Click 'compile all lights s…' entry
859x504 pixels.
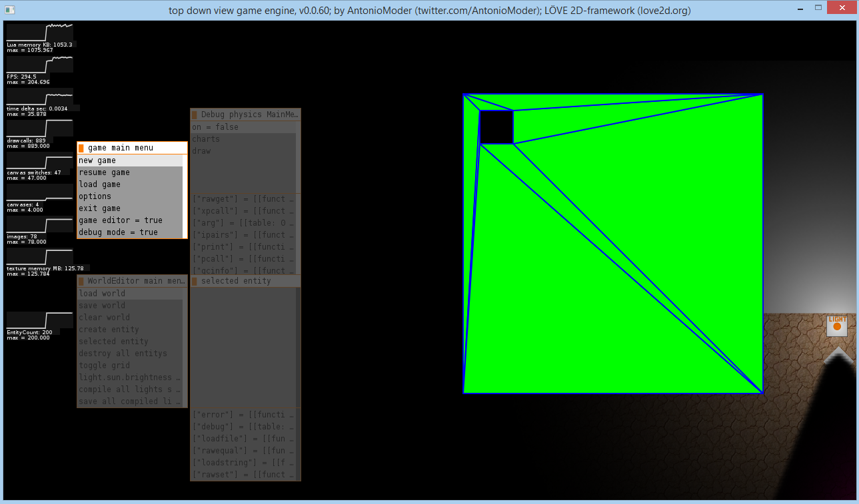(x=130, y=389)
